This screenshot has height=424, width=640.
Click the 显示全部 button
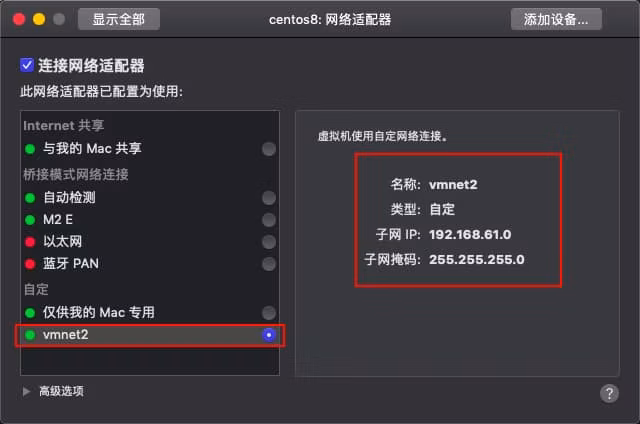(119, 19)
